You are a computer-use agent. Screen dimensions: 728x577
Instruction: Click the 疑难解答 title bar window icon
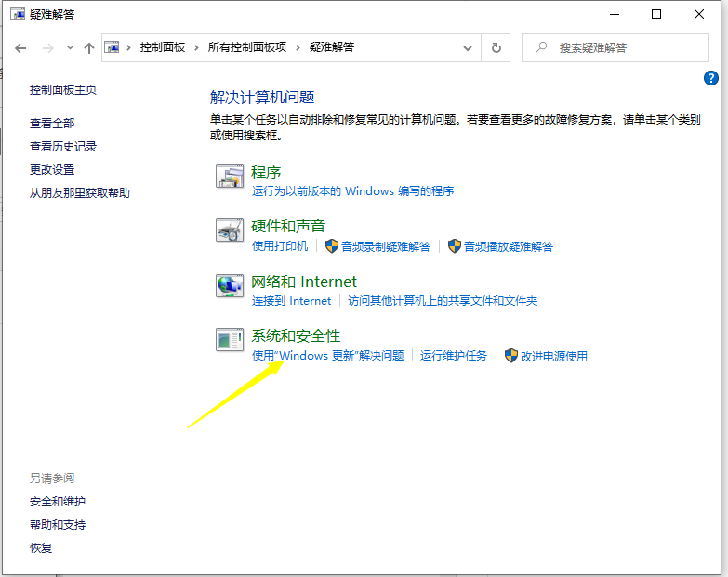(18, 14)
